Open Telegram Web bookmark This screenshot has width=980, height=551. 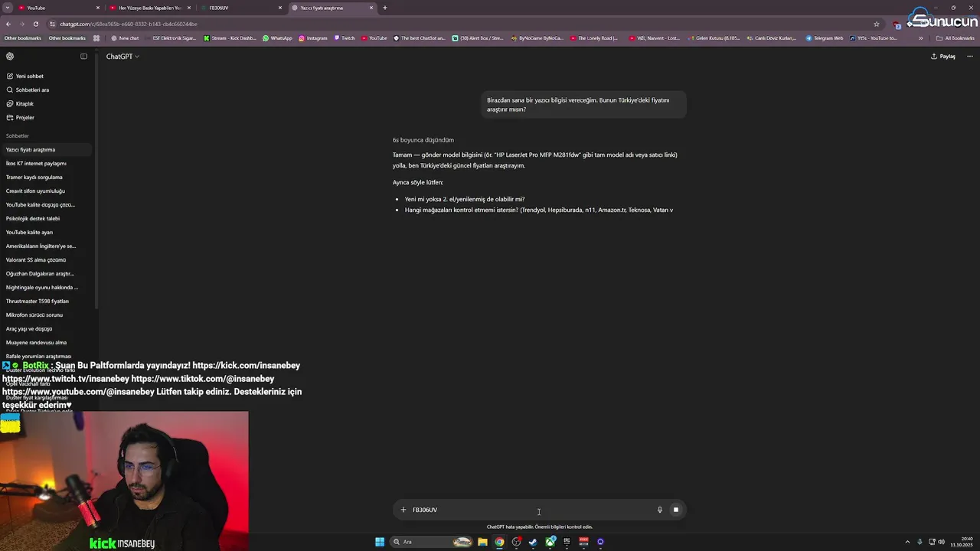coord(825,38)
